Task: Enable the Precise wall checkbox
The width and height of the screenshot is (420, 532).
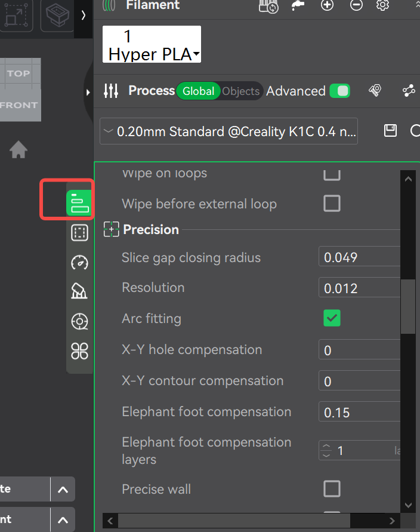Action: click(x=332, y=489)
